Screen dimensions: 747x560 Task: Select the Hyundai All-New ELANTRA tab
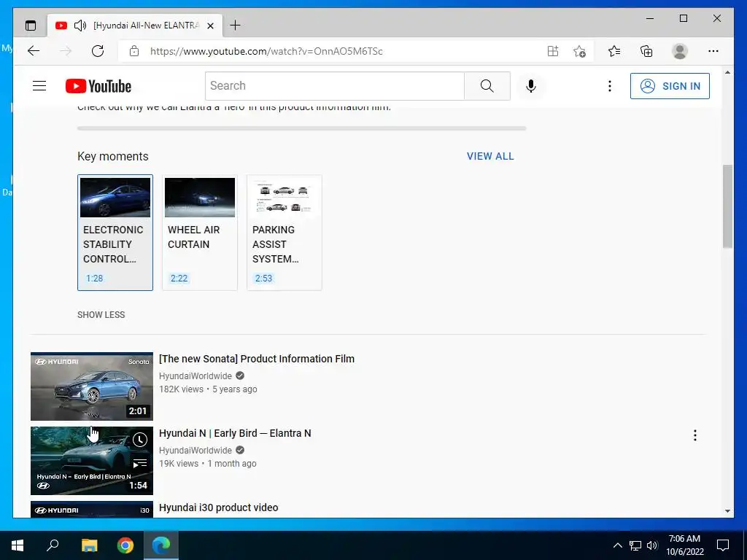(x=134, y=26)
